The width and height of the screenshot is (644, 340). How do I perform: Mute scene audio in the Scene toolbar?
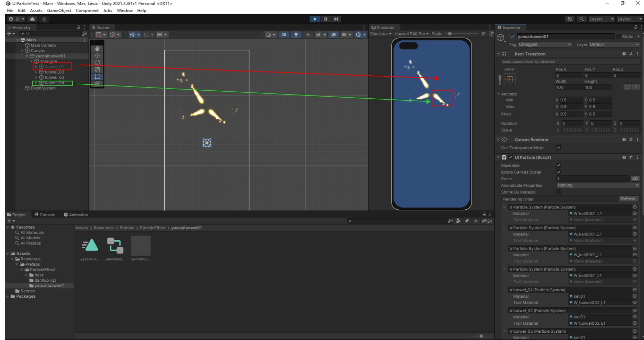pos(307,34)
